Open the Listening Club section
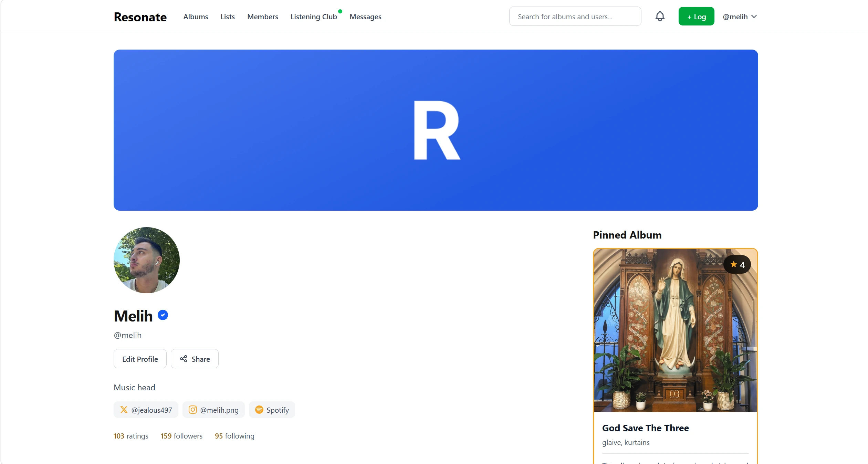 [314, 17]
